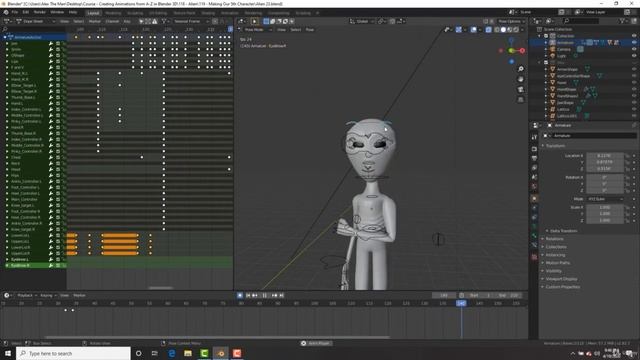Image resolution: width=640 pixels, height=360 pixels.
Task: Toggle Only Show Selected in Dope Sheet
Action: click(x=141, y=21)
